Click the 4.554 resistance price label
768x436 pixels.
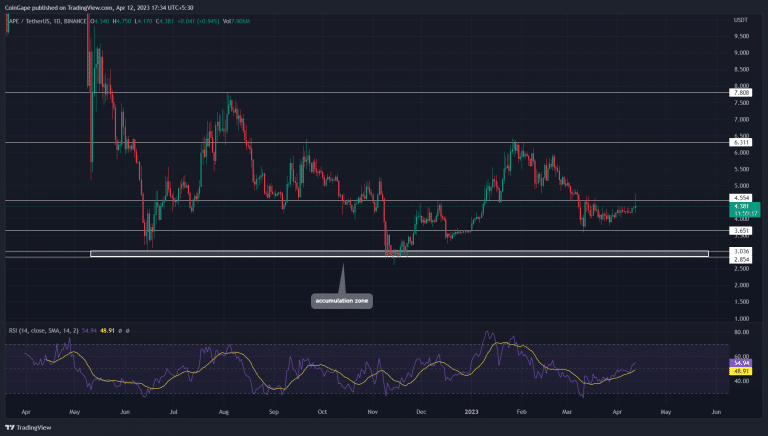[x=742, y=200]
